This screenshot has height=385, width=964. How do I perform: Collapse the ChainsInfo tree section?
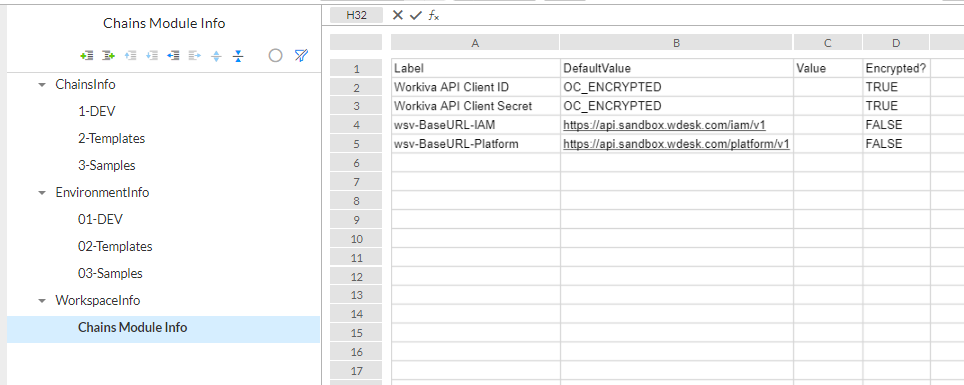point(42,85)
